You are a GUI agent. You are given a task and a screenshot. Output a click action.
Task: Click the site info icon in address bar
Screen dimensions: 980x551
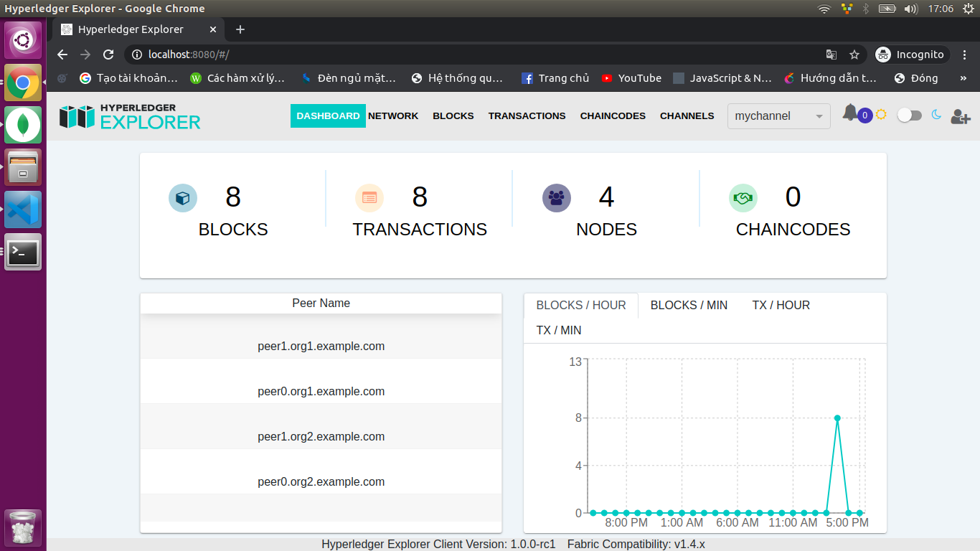coord(138,55)
